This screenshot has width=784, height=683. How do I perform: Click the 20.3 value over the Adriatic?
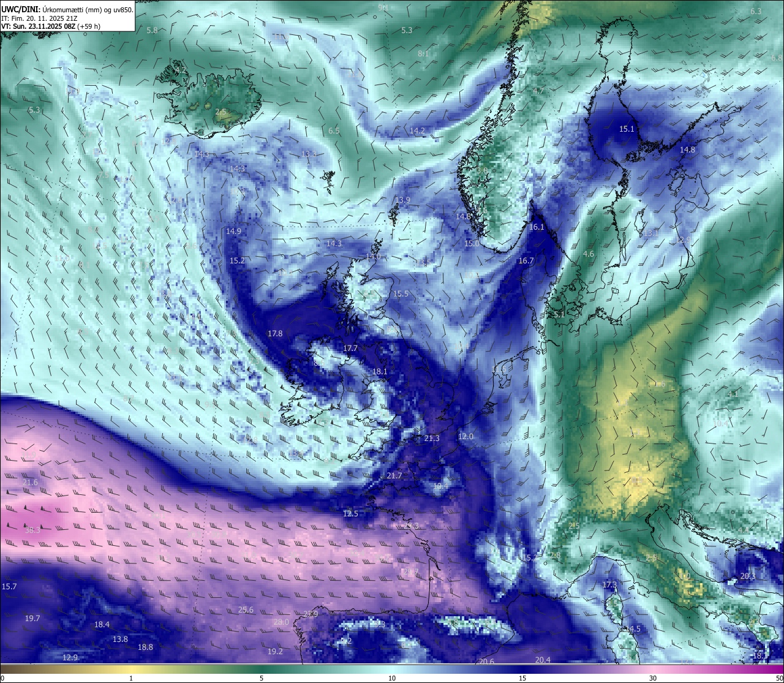tap(748, 576)
